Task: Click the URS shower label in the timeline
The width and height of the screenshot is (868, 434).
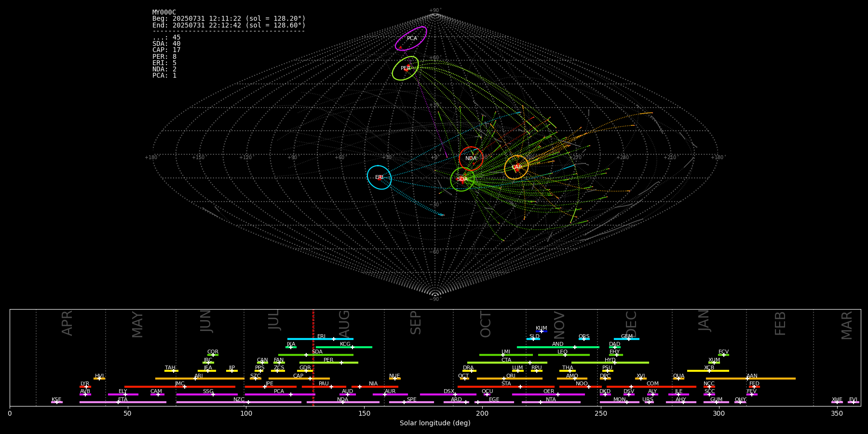Action: pos(648,400)
